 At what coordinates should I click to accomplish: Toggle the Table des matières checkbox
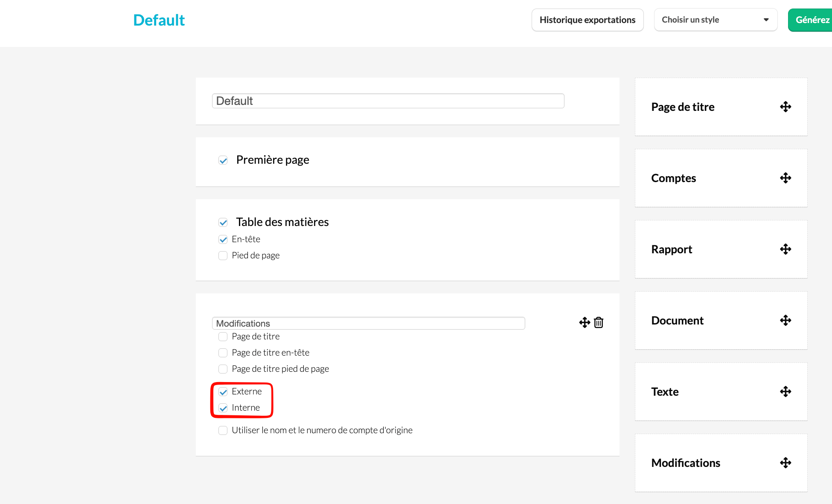point(223,223)
